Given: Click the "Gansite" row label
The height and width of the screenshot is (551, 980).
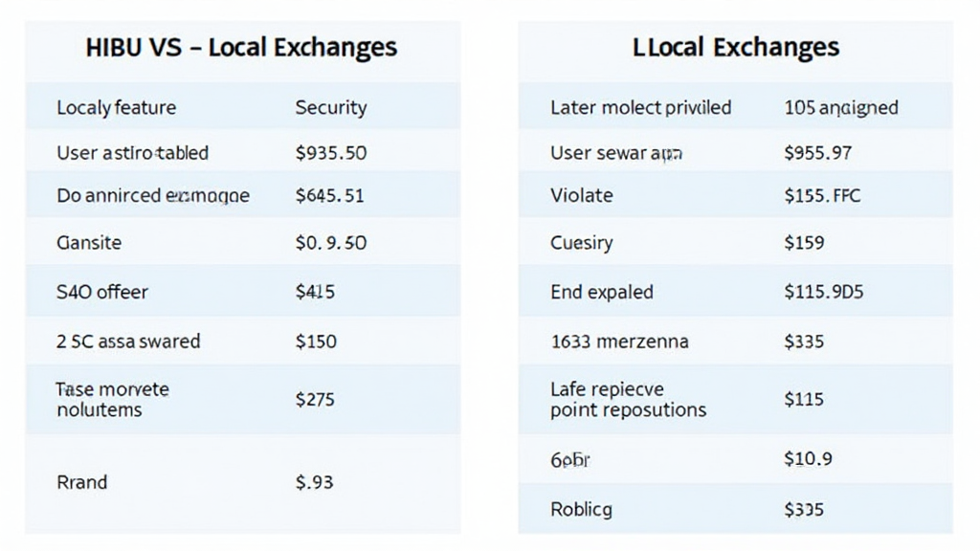Looking at the screenshot, I should pyautogui.click(x=89, y=243).
